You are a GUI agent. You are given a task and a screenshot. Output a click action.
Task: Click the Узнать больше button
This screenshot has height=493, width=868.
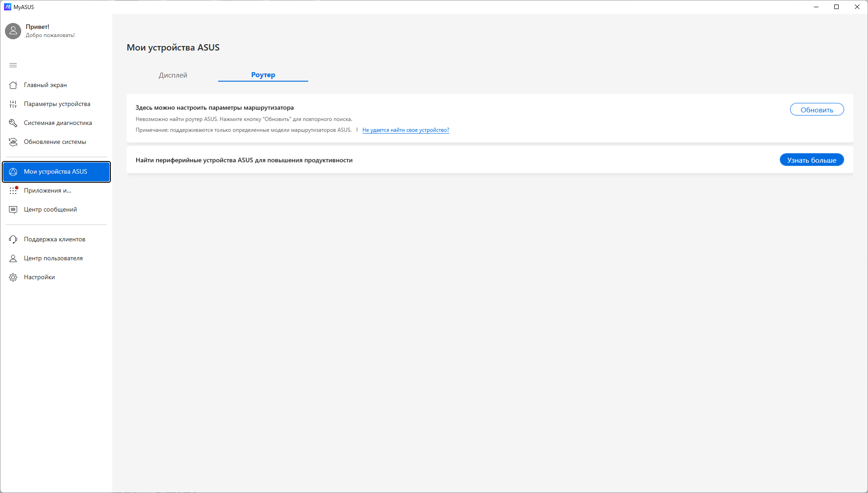click(811, 160)
